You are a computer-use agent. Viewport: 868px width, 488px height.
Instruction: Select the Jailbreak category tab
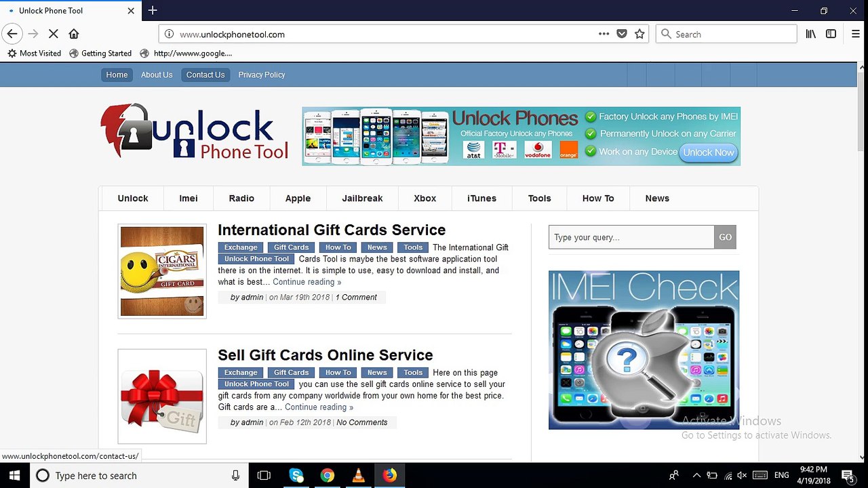[362, 198]
